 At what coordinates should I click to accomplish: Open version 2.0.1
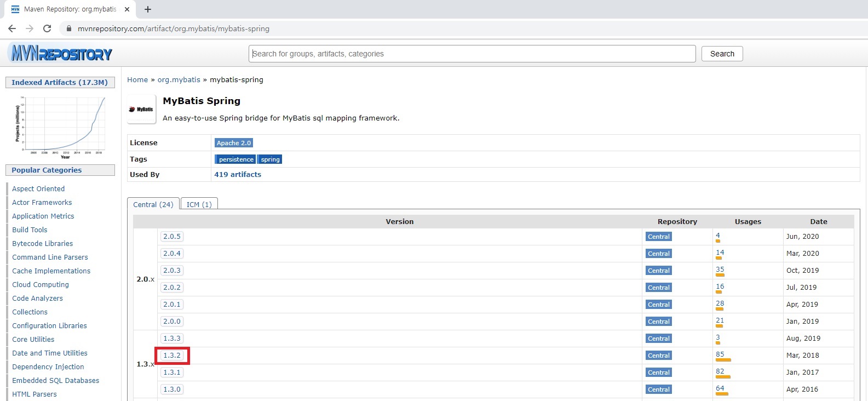(x=172, y=305)
